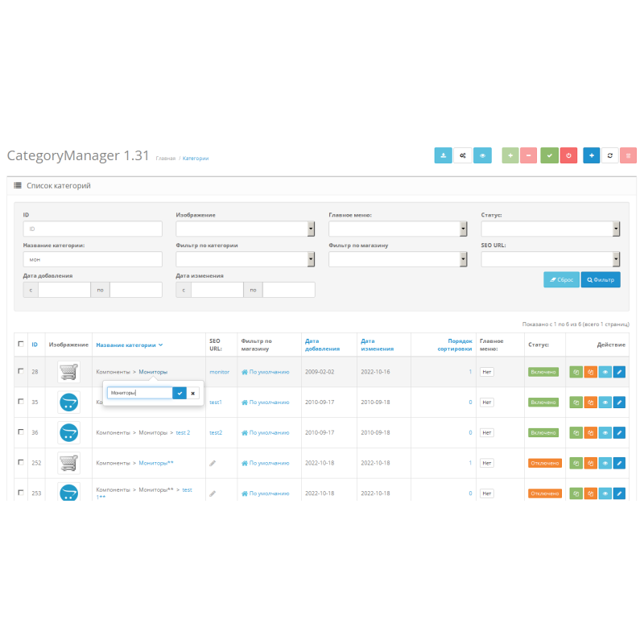This screenshot has height=644, width=644.
Task: Click the red power icon button
Action: (568, 156)
